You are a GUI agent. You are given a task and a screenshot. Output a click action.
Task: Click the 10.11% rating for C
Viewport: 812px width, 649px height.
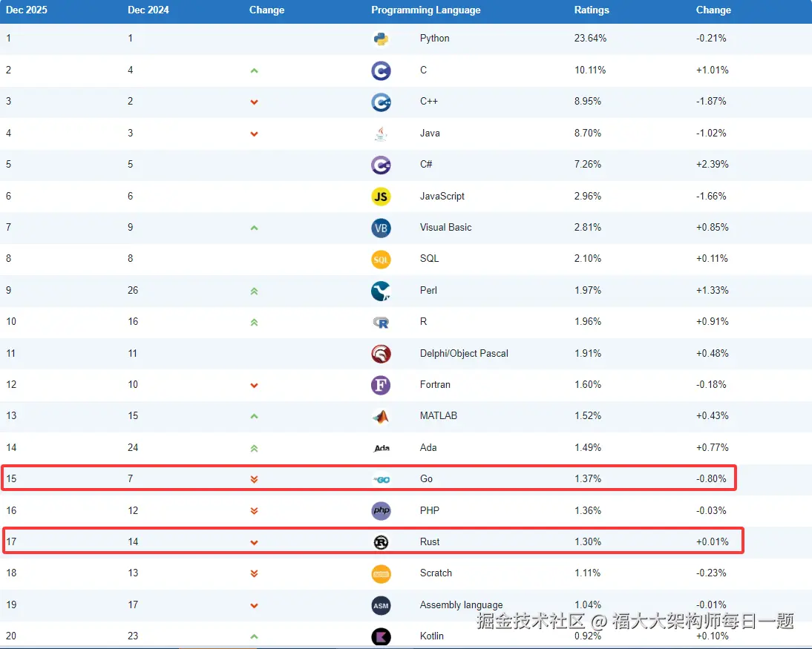coord(590,70)
